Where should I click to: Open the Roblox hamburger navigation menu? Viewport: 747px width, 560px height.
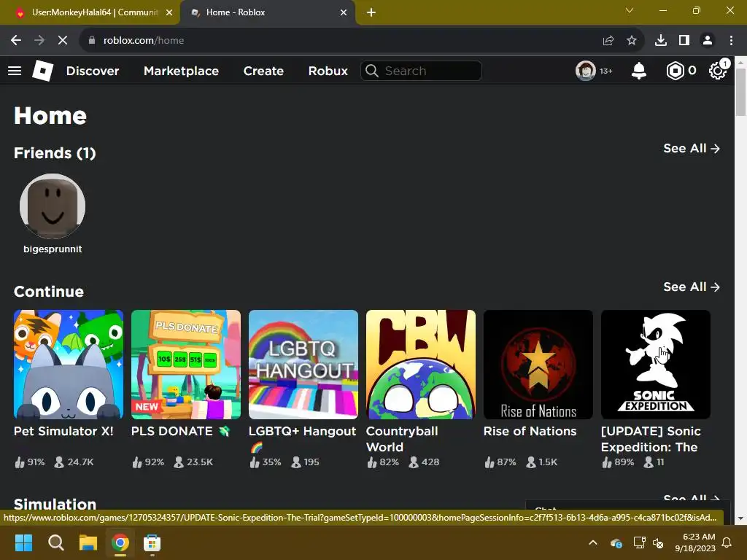tap(15, 71)
